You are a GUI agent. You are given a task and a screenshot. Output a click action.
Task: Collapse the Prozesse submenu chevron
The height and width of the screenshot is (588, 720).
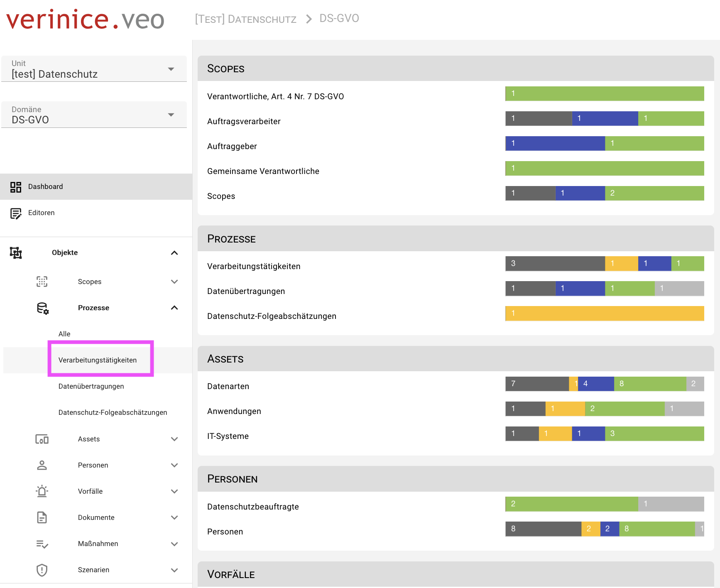174,308
